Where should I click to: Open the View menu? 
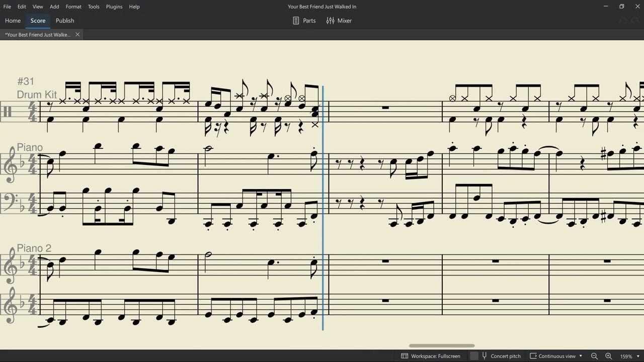(38, 7)
